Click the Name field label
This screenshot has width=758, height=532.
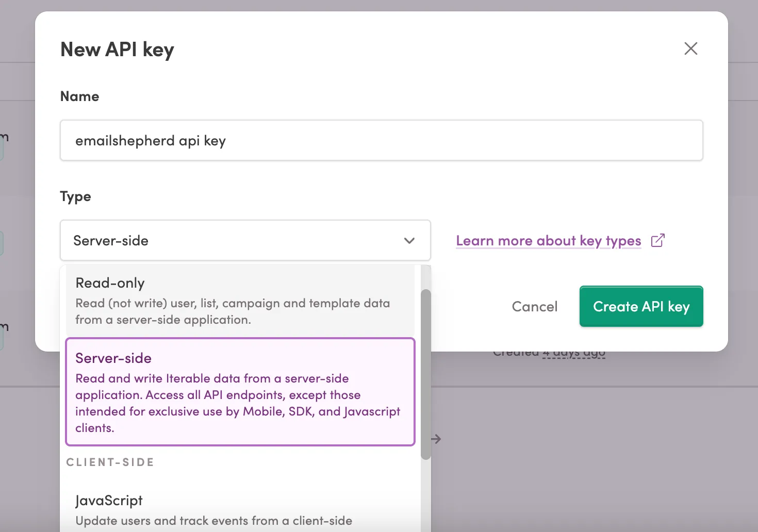(x=79, y=96)
